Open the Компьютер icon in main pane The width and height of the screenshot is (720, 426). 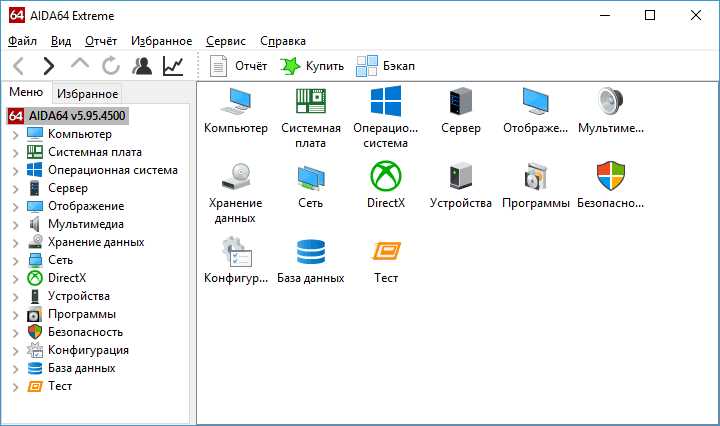coord(236,101)
